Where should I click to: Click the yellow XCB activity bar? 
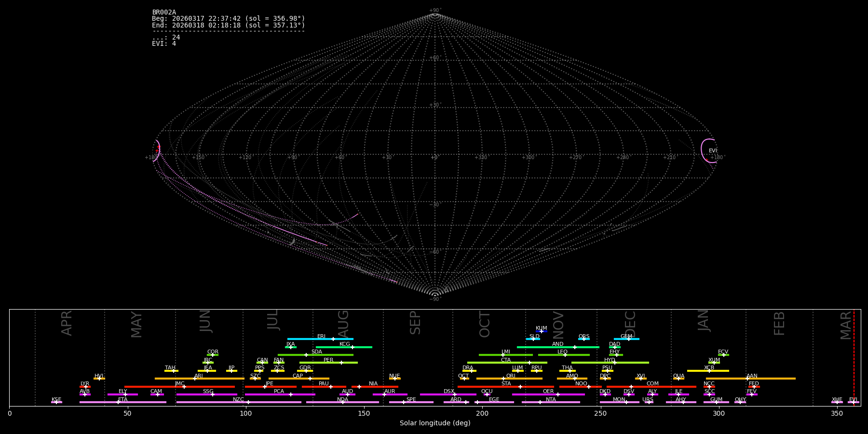tap(708, 371)
